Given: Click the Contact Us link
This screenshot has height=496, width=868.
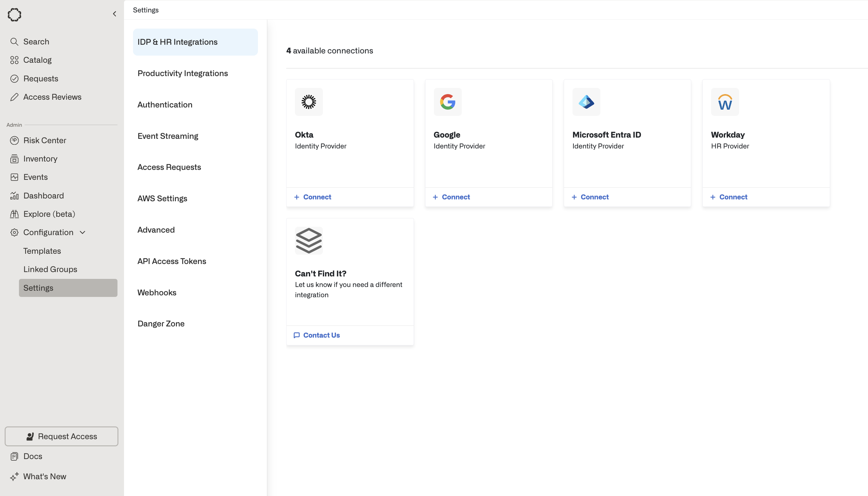Looking at the screenshot, I should (317, 335).
